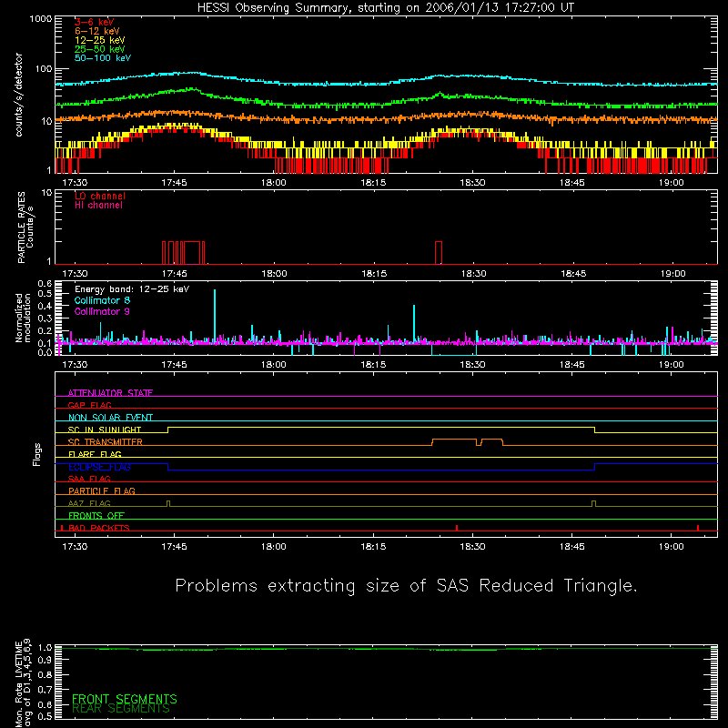Click the HESSI Observing Summary title text

tap(385, 8)
